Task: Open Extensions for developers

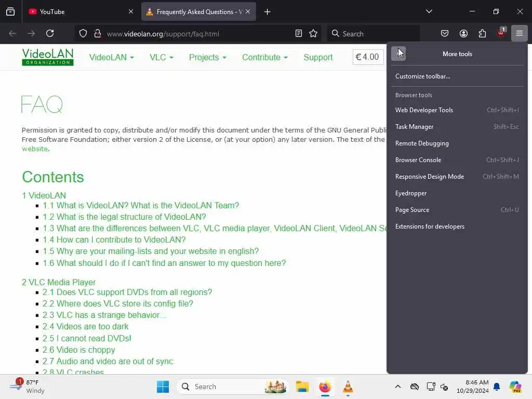Action: click(x=457, y=227)
